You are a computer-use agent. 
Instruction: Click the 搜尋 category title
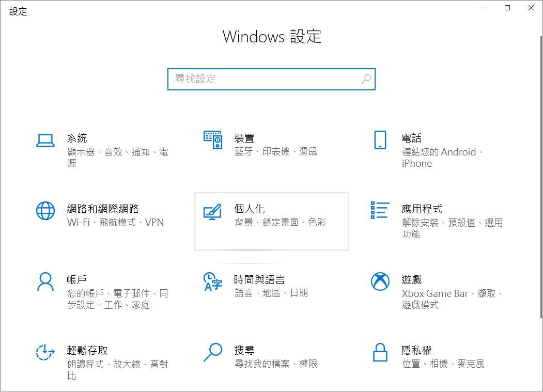244,351
